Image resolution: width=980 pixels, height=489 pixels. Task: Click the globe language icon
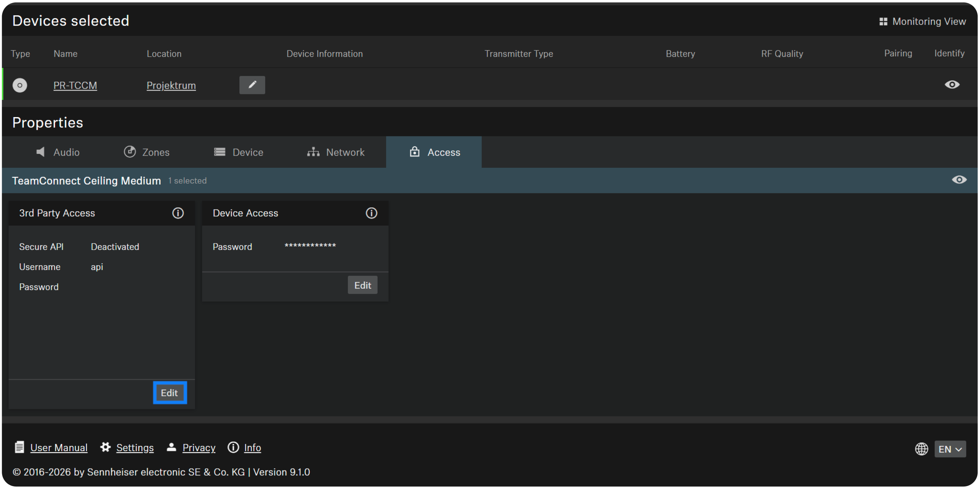(921, 449)
